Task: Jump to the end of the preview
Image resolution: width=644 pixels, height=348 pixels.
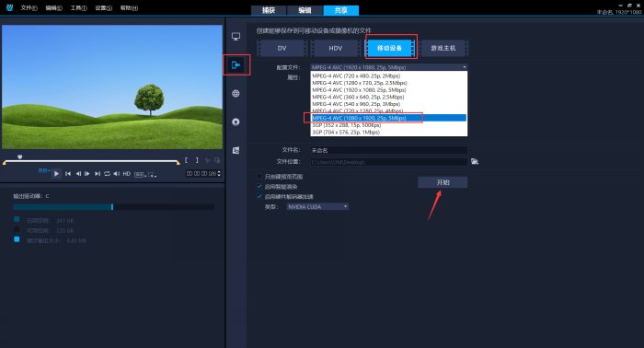Action: (98, 174)
